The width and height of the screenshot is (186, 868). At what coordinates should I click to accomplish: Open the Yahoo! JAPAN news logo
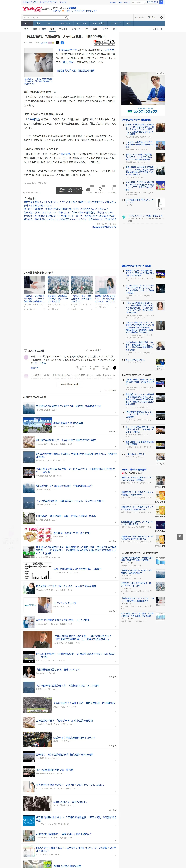(37, 9)
